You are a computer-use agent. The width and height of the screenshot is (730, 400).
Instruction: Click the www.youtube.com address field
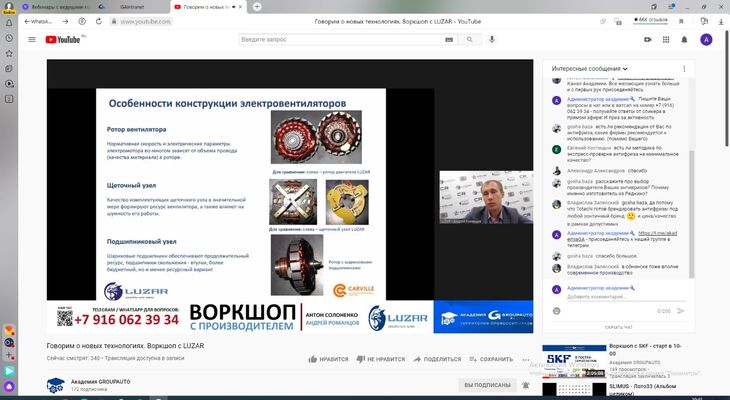click(145, 21)
